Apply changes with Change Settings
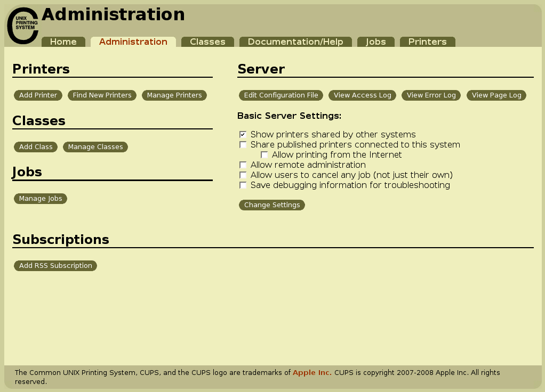 [272, 205]
